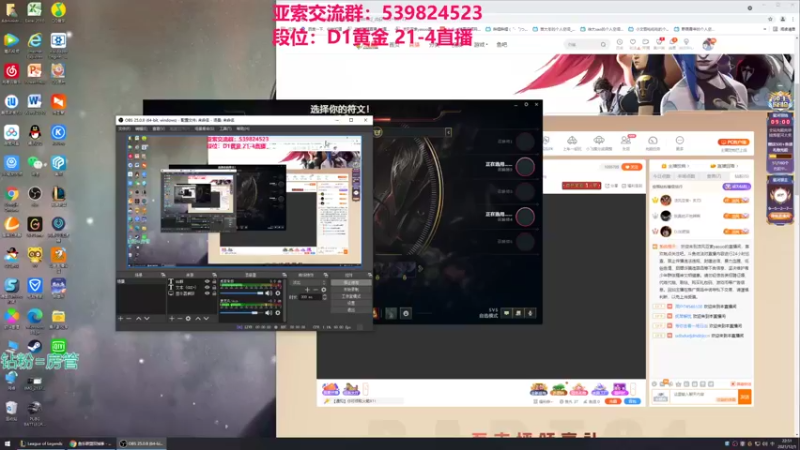
Task: Add a scene transition with plus icon
Action: tap(307, 290)
